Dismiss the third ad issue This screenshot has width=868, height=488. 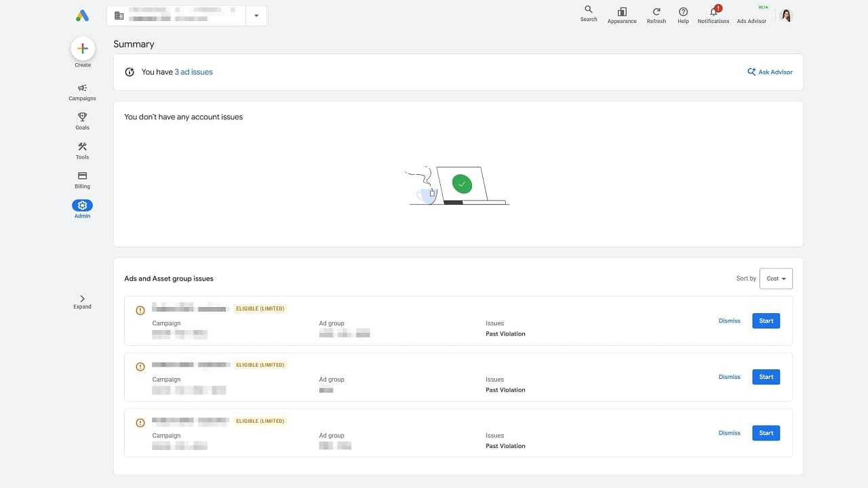(x=730, y=433)
